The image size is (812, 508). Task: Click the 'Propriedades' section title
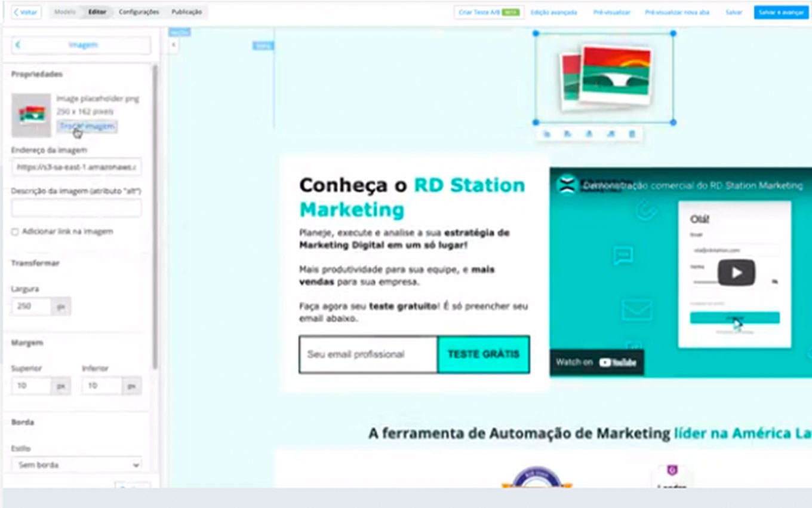pyautogui.click(x=37, y=74)
